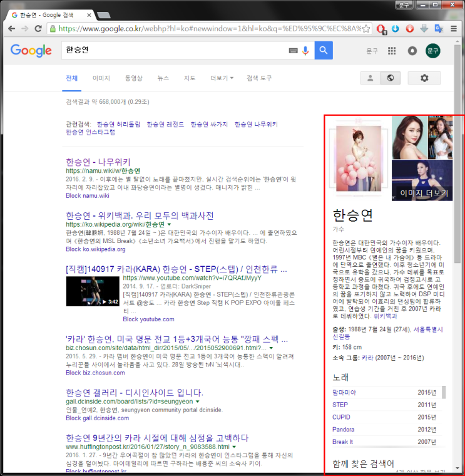465x476 pixels.
Task: Block namu.wiki link
Action: 88,195
